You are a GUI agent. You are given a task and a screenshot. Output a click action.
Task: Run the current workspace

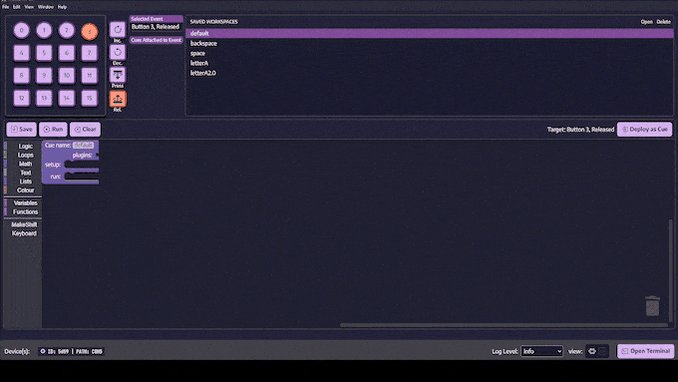[53, 129]
